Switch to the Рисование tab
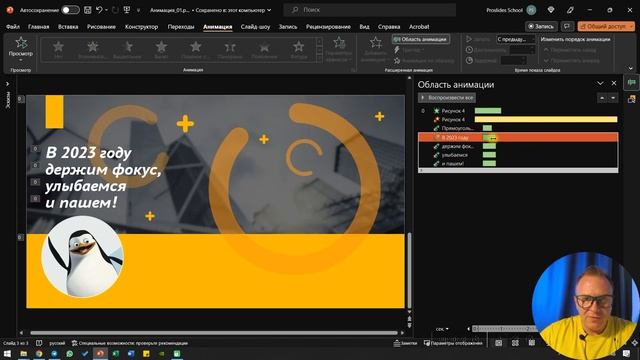Viewport: 640px width, 360px height. click(x=101, y=27)
